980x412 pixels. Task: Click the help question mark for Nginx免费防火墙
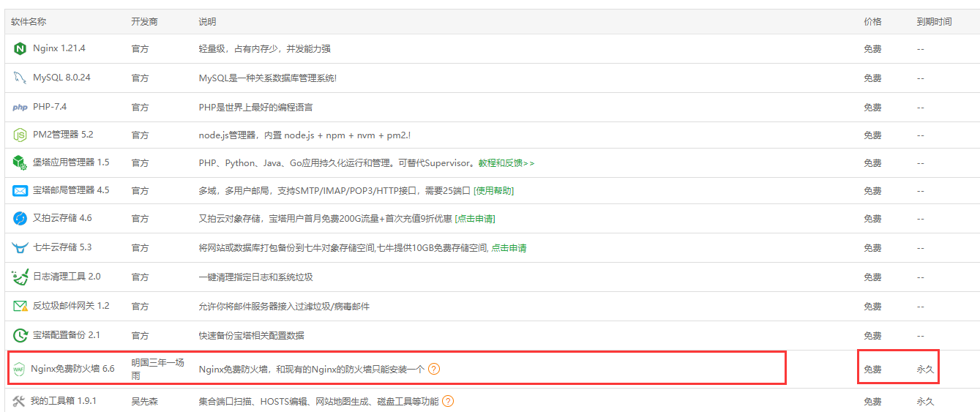(434, 369)
